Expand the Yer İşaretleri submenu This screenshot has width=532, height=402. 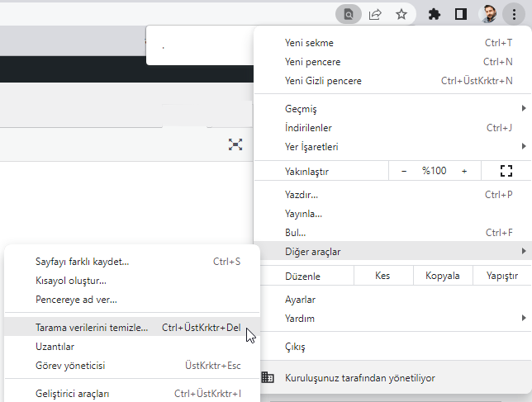click(392, 147)
